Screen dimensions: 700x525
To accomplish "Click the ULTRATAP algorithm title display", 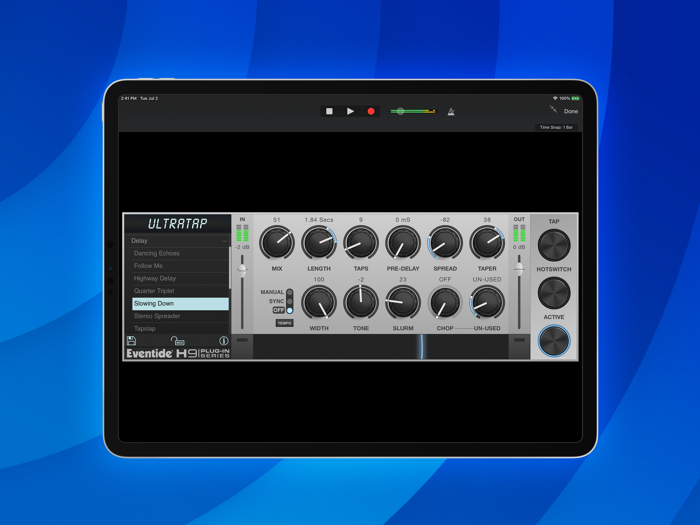I will pos(178,224).
